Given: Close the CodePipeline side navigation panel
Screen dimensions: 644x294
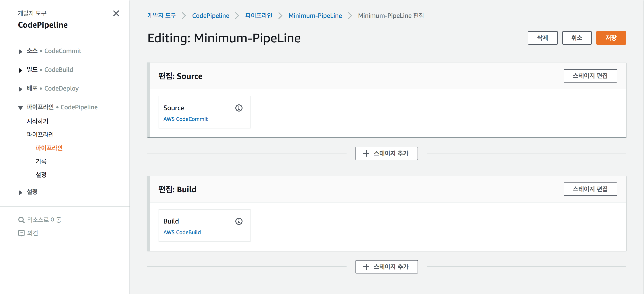Looking at the screenshot, I should (x=116, y=13).
